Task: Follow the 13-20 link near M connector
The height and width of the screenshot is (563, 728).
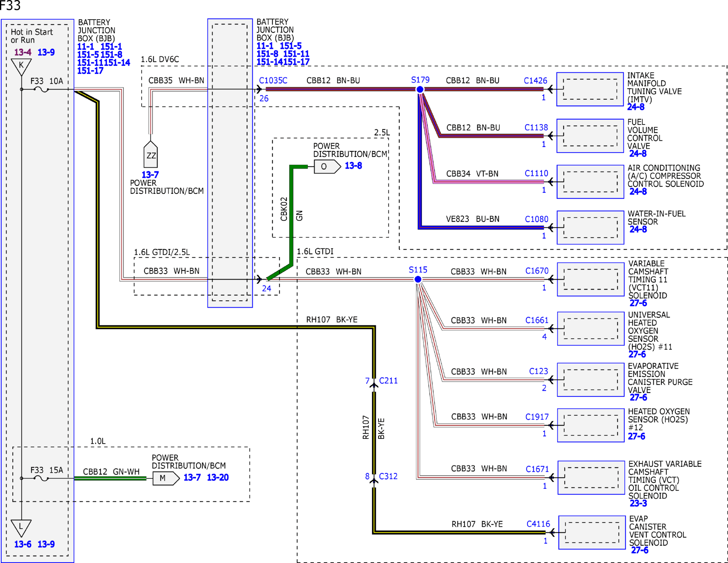Action: point(218,477)
